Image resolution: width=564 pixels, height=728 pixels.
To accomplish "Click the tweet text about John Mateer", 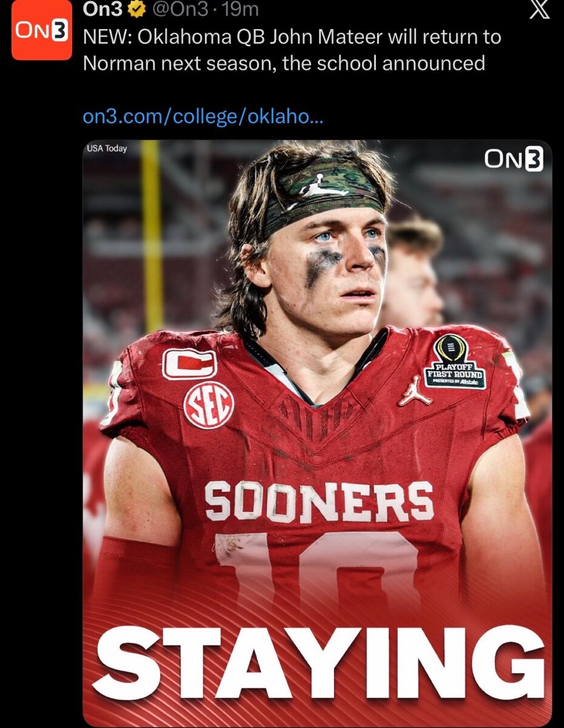I will (x=291, y=50).
